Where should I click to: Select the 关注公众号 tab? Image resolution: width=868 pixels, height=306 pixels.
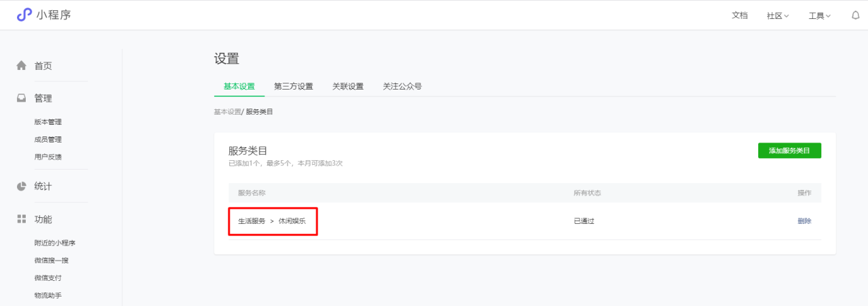click(402, 86)
